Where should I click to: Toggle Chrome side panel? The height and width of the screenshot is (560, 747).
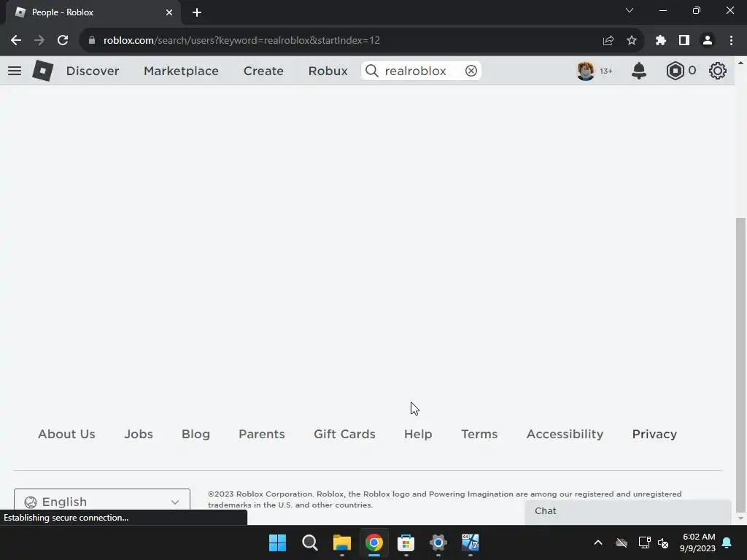684,41
